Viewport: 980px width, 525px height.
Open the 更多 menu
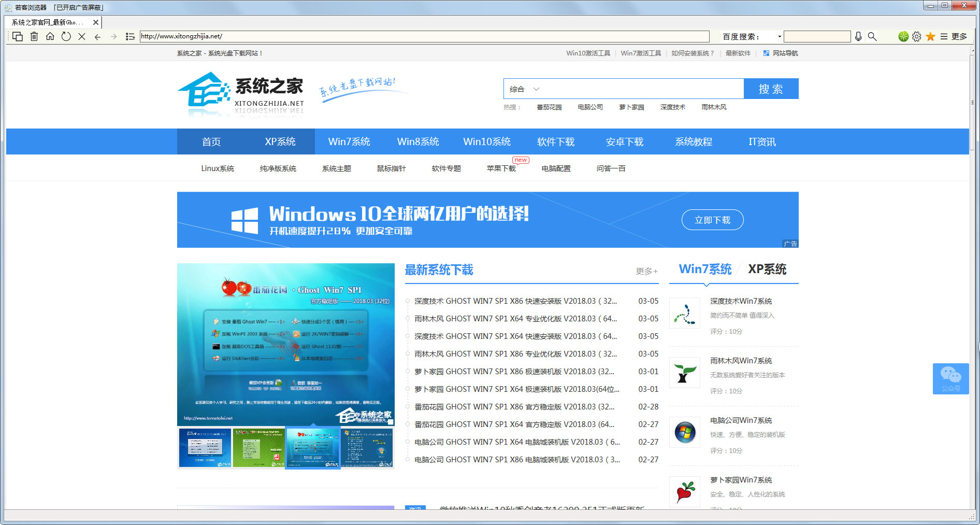click(x=954, y=36)
